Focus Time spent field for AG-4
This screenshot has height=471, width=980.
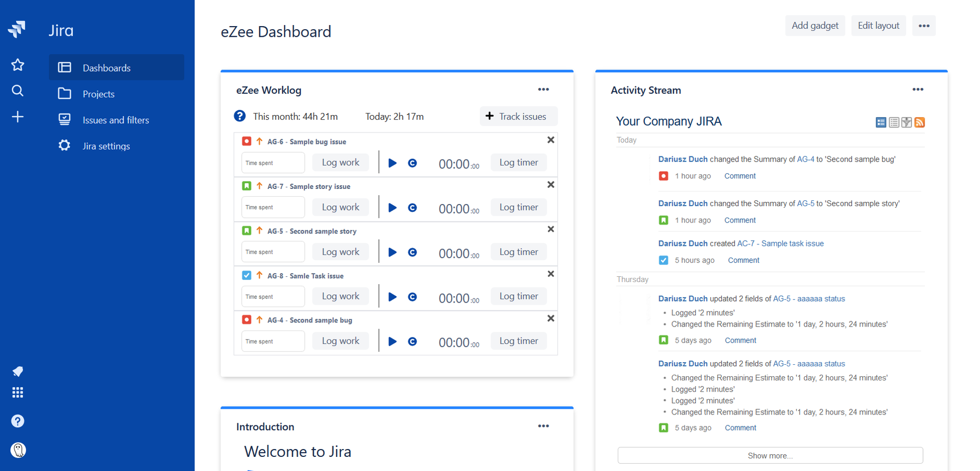tap(273, 341)
